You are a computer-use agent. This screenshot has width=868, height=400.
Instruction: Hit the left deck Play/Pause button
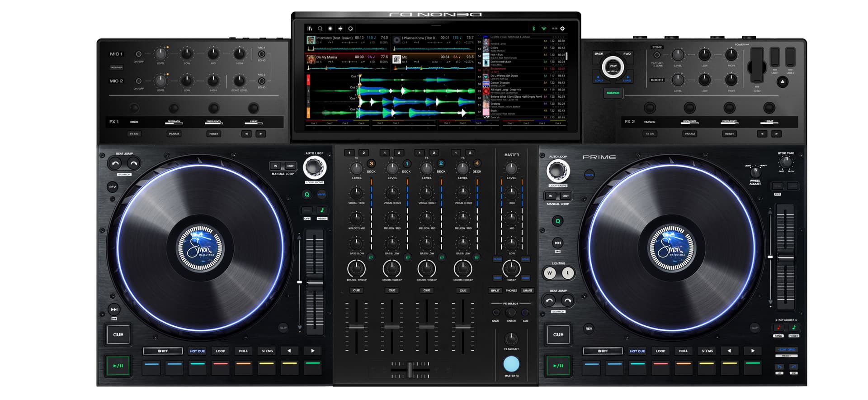(x=118, y=366)
